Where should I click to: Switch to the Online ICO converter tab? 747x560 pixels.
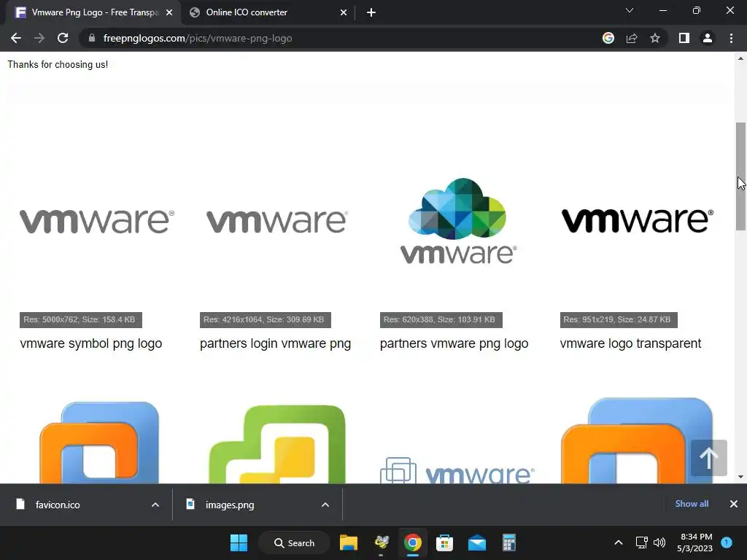268,13
